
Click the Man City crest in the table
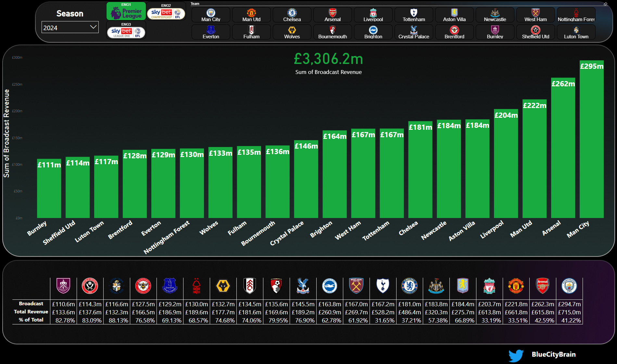click(569, 286)
